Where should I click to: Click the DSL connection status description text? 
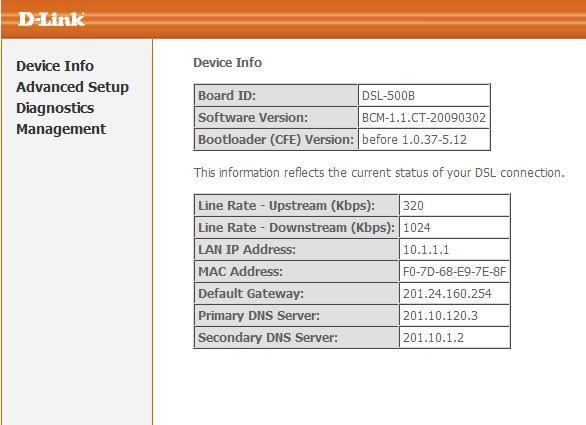pyautogui.click(x=379, y=173)
